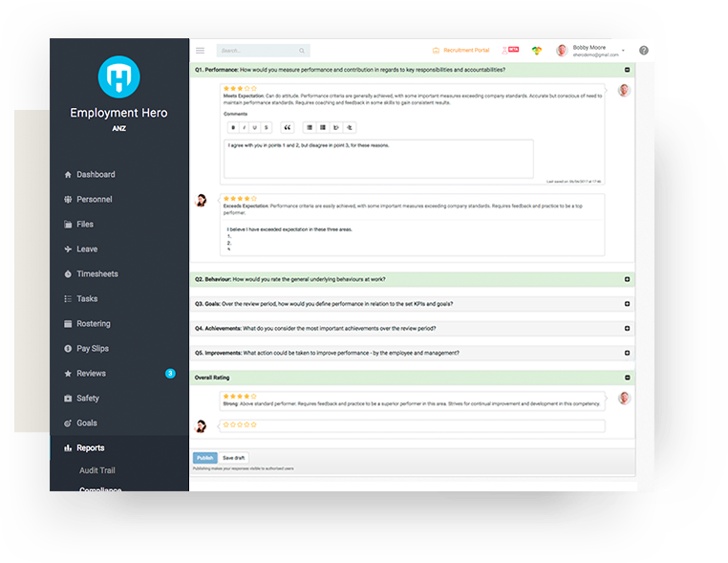Viewport: 728px width, 563px height.
Task: Open the Bobby Moore account dropdown
Action: pos(623,50)
